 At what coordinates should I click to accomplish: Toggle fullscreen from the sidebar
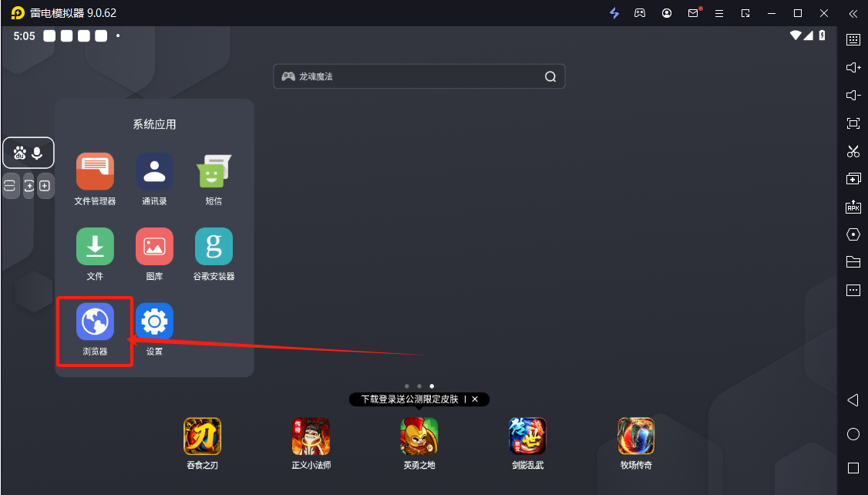point(853,123)
